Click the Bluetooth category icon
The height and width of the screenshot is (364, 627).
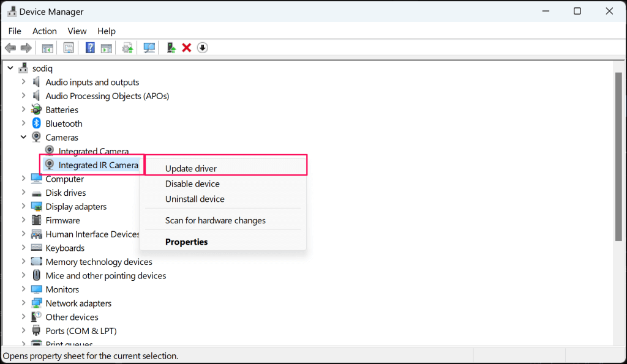tap(36, 124)
